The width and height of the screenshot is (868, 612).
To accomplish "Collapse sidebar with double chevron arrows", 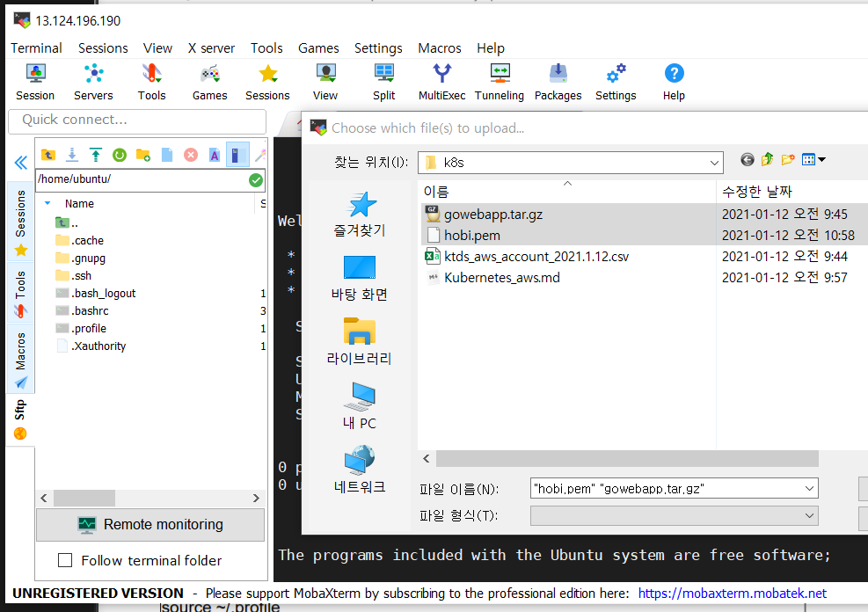I will click(21, 163).
